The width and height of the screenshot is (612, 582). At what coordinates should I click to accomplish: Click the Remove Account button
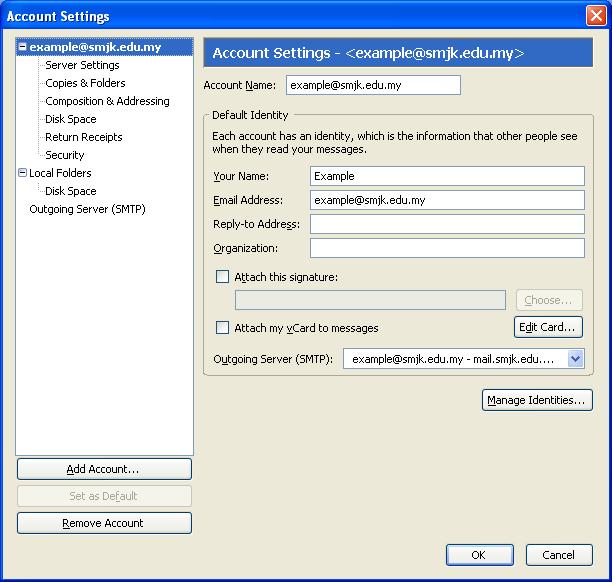pyautogui.click(x=104, y=523)
